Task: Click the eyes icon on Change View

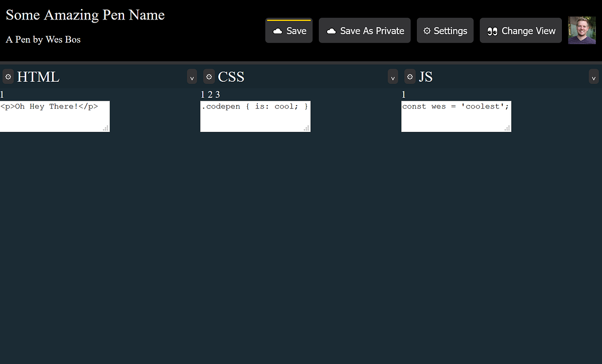Action: pos(492,31)
